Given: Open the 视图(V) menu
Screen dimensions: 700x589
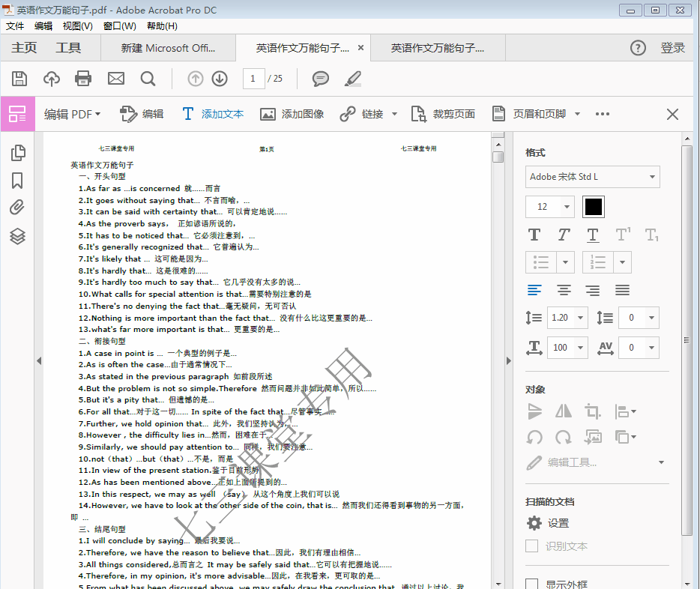Looking at the screenshot, I should pyautogui.click(x=77, y=26).
